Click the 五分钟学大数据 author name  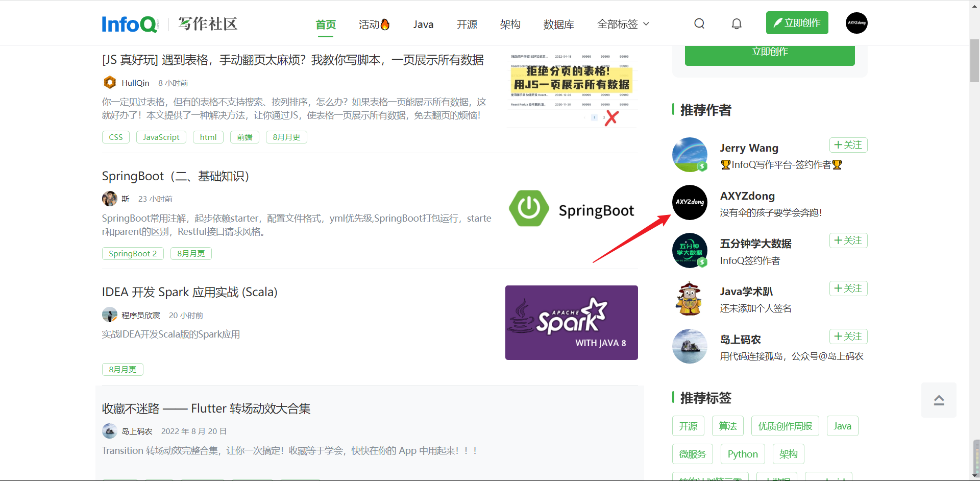(x=755, y=244)
